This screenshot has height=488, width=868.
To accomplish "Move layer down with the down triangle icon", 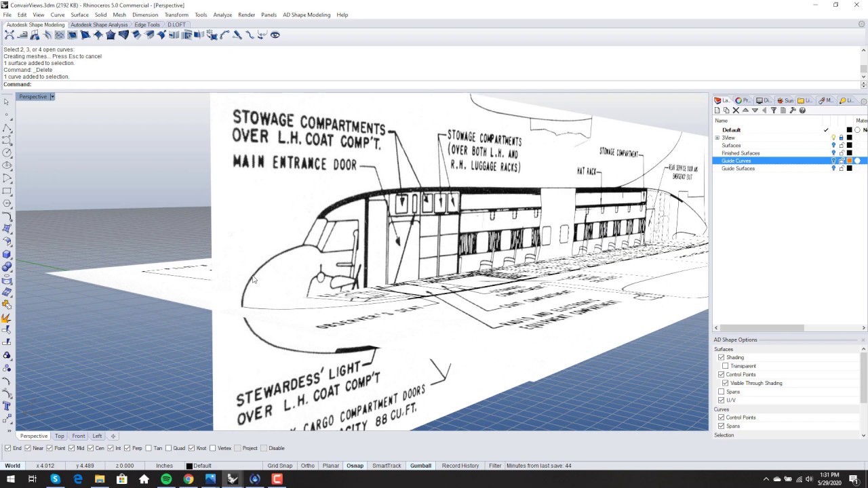I will 755,110.
